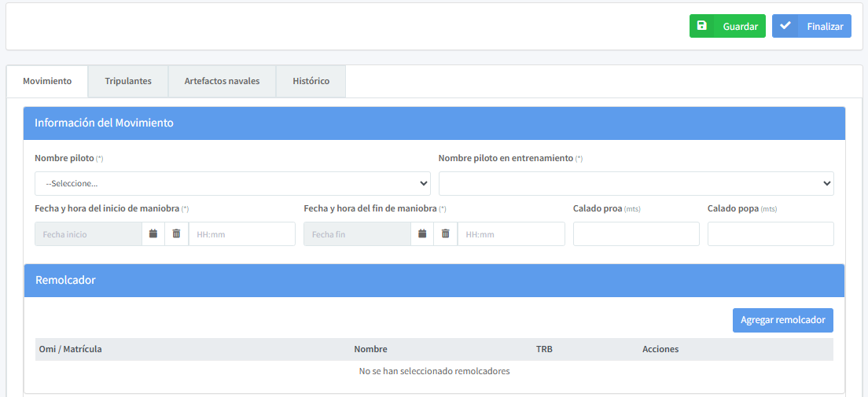Click the Calado proa input field
Viewport: 868px width, 397px height.
pyautogui.click(x=636, y=234)
